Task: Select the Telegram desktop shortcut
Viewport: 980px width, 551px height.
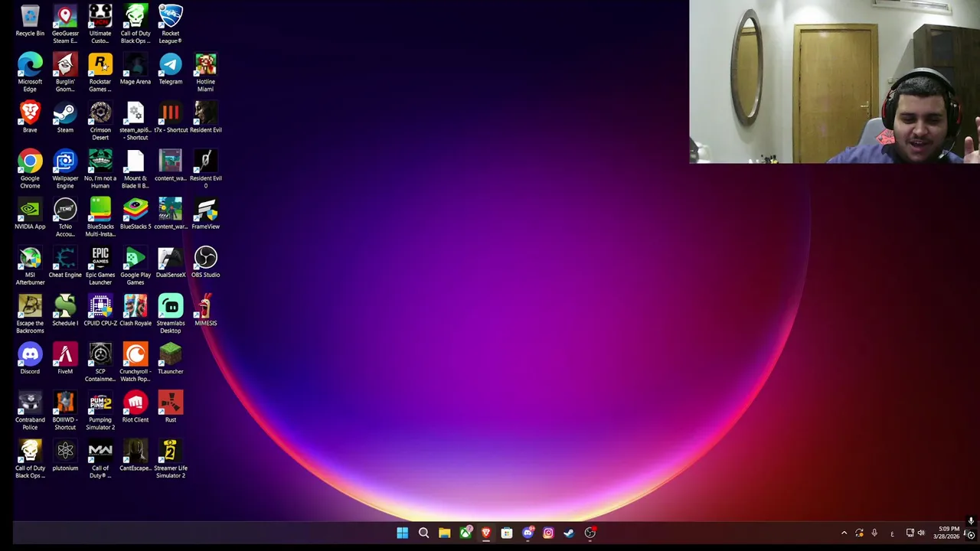Action: point(171,69)
